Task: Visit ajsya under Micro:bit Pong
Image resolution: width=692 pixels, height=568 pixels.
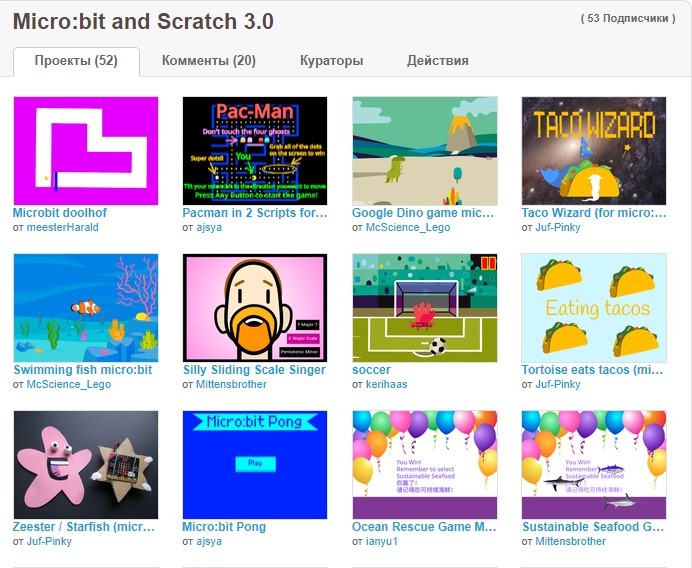Action: click(209, 541)
